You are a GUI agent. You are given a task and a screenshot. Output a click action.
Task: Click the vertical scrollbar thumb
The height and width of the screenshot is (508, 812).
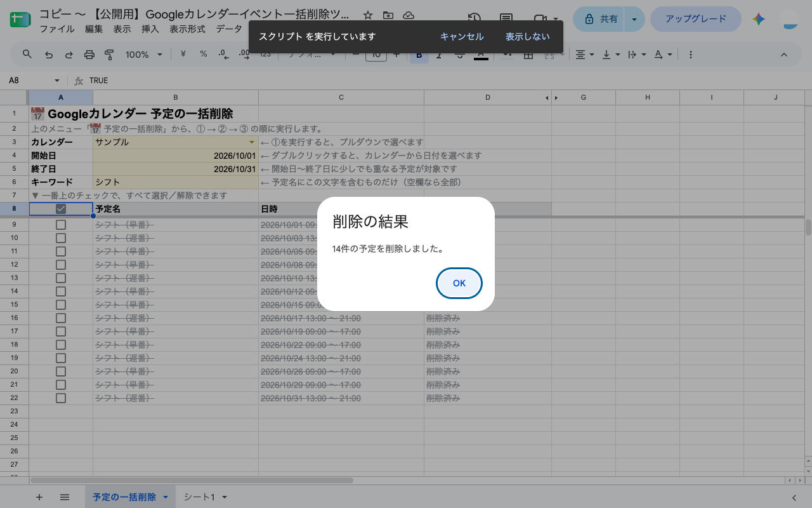tap(808, 227)
